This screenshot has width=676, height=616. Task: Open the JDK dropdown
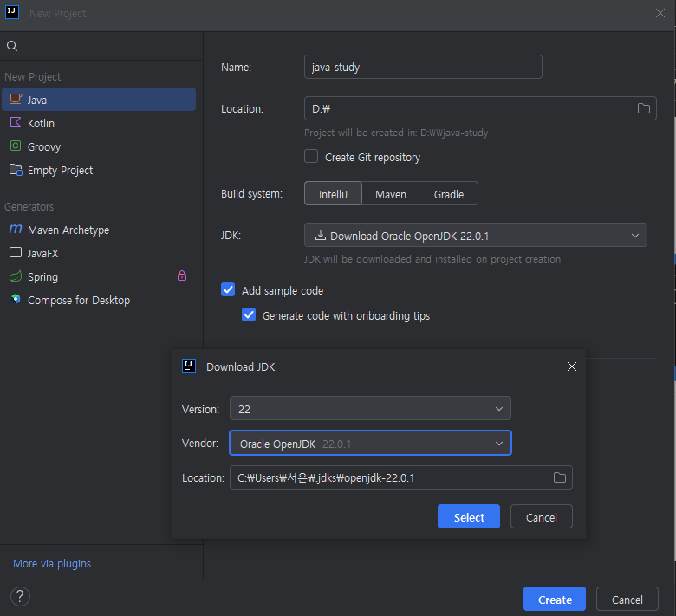pos(476,235)
